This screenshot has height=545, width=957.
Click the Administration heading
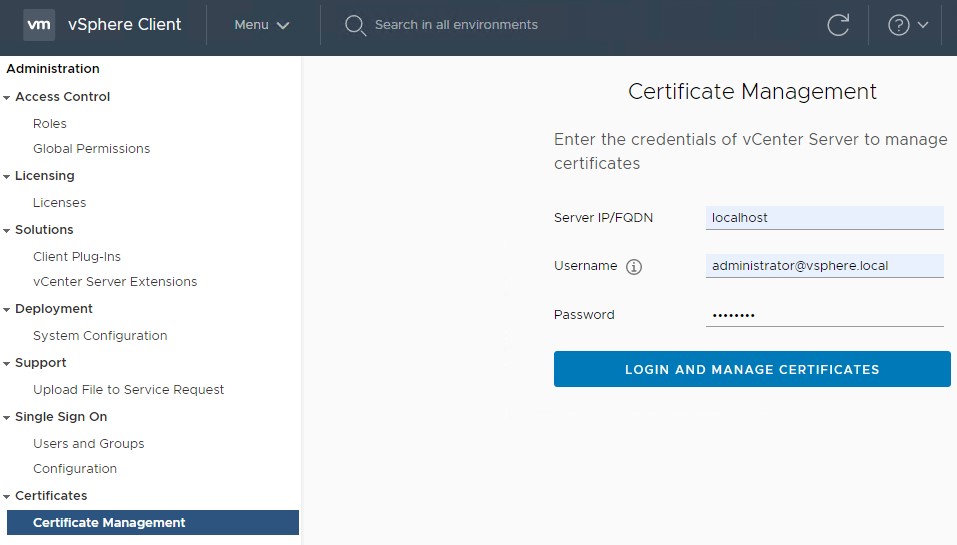[x=52, y=68]
